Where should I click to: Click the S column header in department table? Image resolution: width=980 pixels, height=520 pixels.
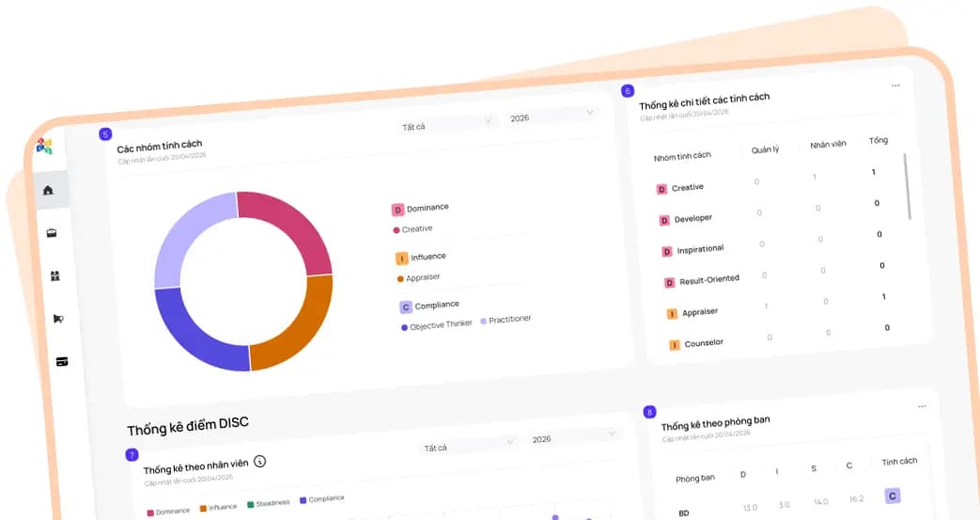[813, 468]
